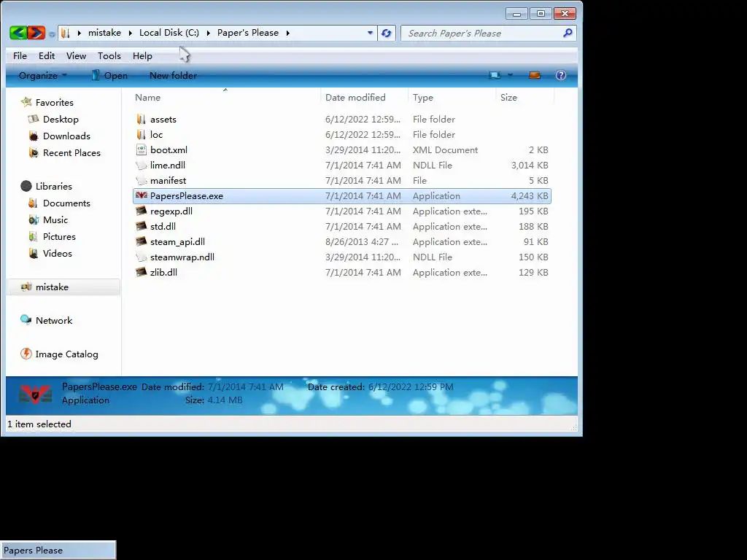Click the boot.xml file icon
Image resolution: width=747 pixels, height=560 pixels.
[141, 149]
